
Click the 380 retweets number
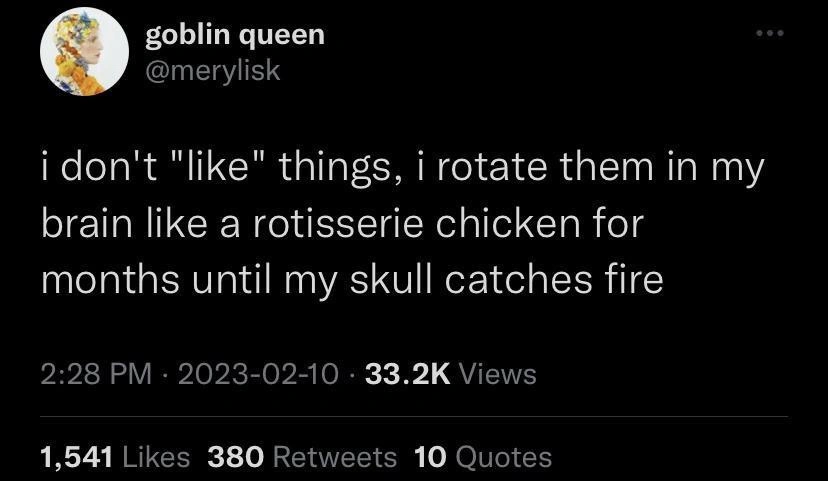click(x=236, y=457)
